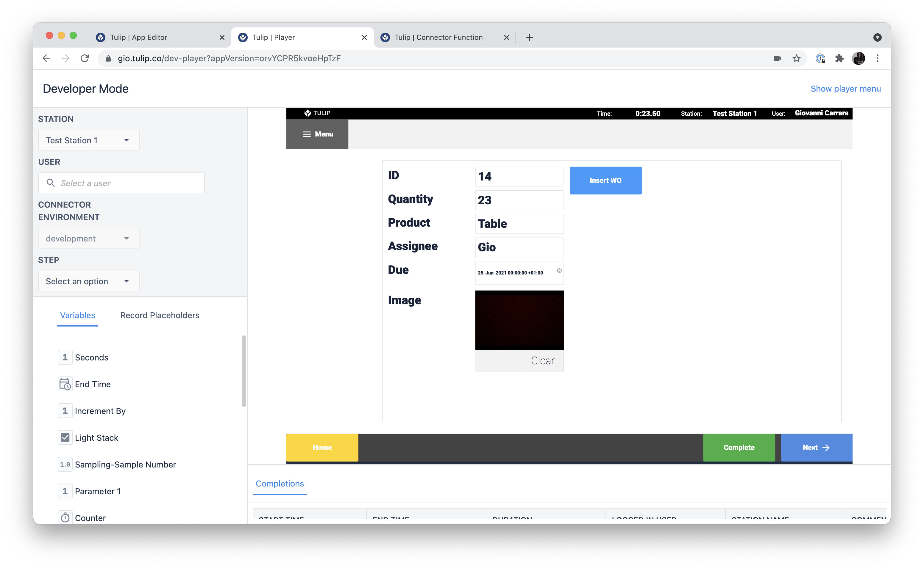Click the hamburger Menu button in player
The width and height of the screenshot is (924, 568).
[317, 134]
